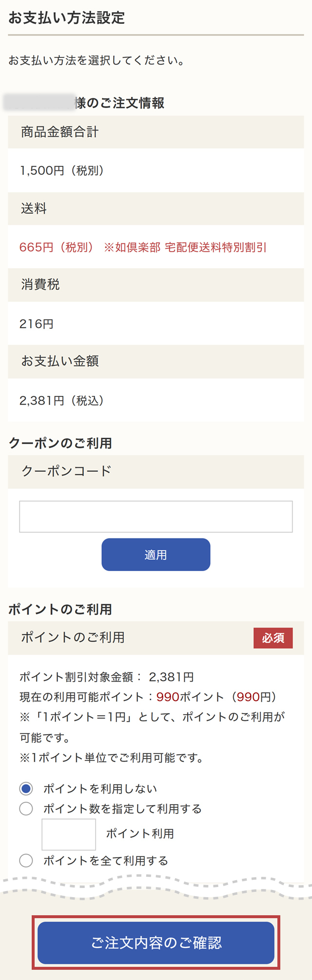The image size is (312, 980).
Task: Click the ご注文内容のご確認 confirmation button
Action: 156,940
